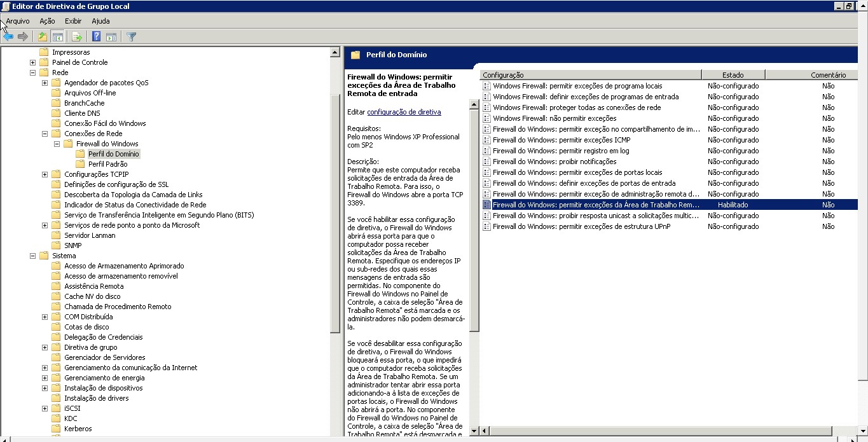Screen dimensions: 868x442
Task: Click the Export list toolbar icon
Action: (77, 37)
